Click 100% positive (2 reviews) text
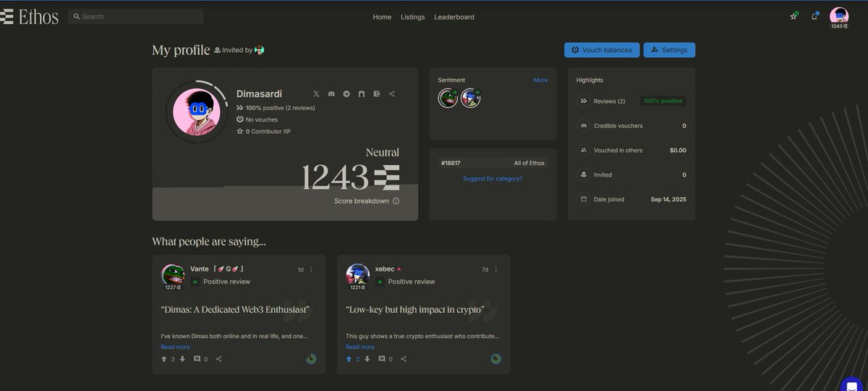This screenshot has width=868, height=391. (x=280, y=108)
